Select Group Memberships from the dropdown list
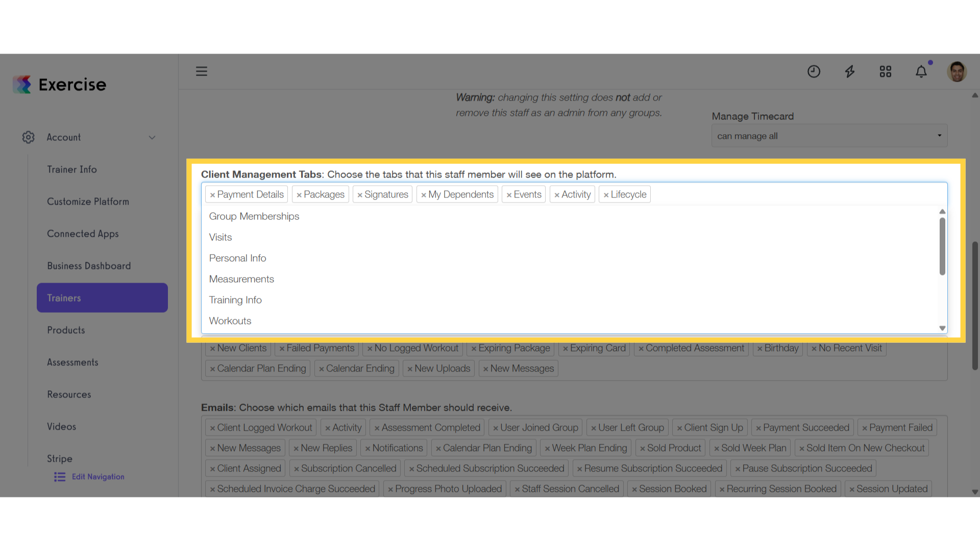Viewport: 980px width, 551px height. coord(570,216)
